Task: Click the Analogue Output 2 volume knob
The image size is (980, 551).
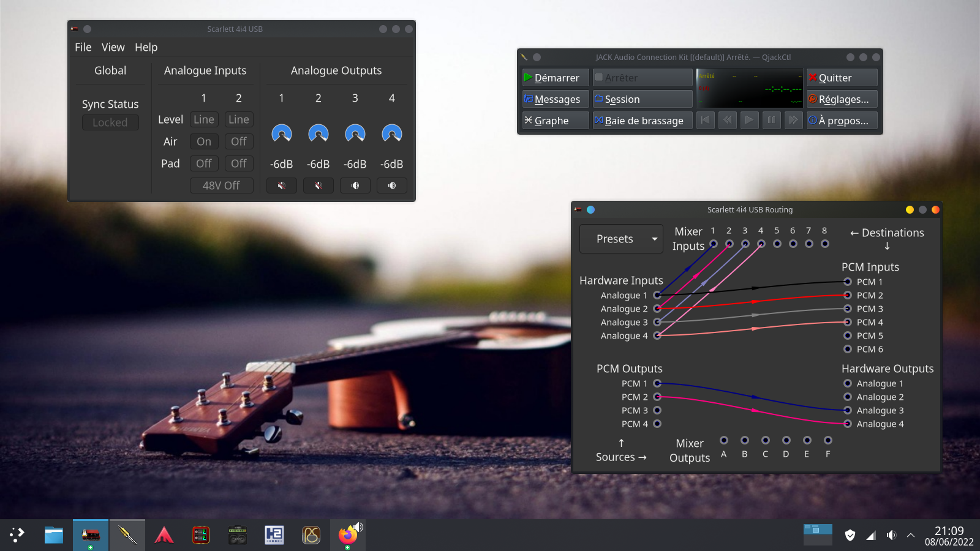Action: (318, 133)
